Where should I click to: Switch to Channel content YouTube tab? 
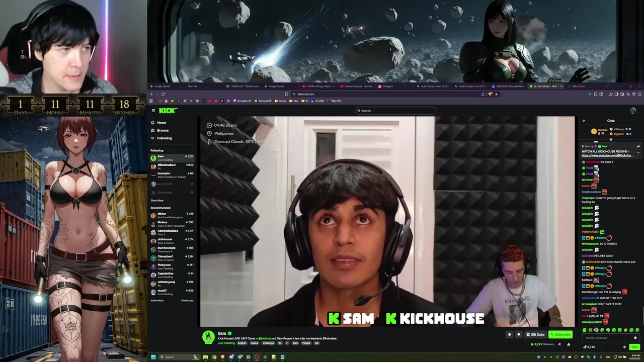pos(358,86)
